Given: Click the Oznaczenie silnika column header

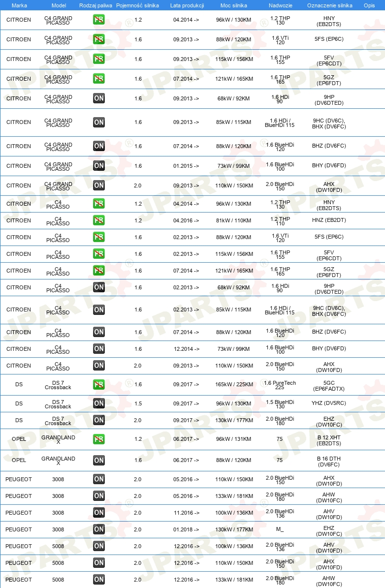Looking at the screenshot, I should [329, 5].
